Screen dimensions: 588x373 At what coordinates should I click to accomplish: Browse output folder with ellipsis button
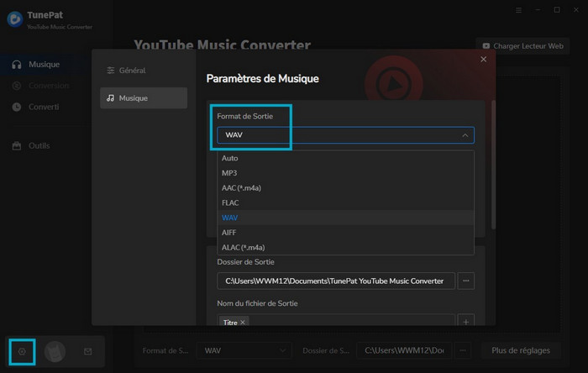pos(465,281)
